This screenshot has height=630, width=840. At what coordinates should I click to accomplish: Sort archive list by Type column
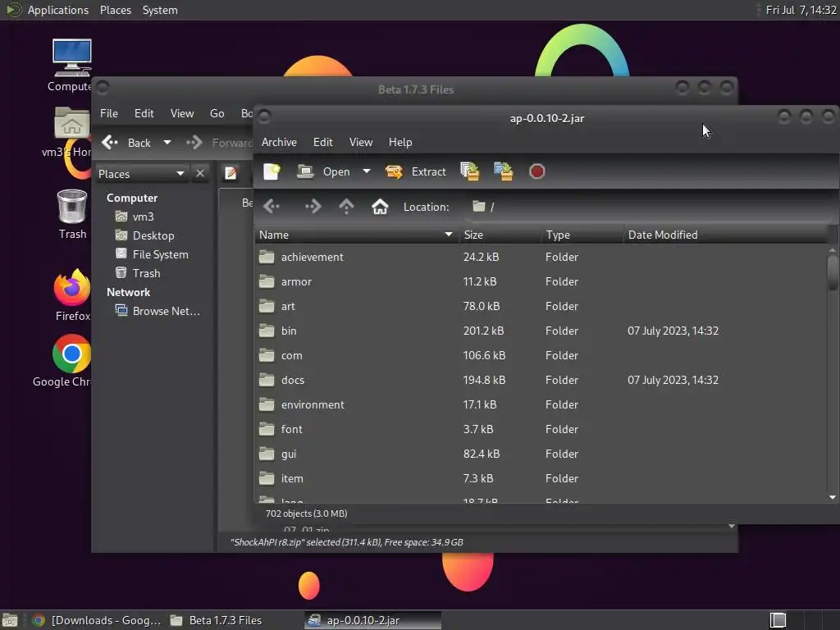[582, 235]
